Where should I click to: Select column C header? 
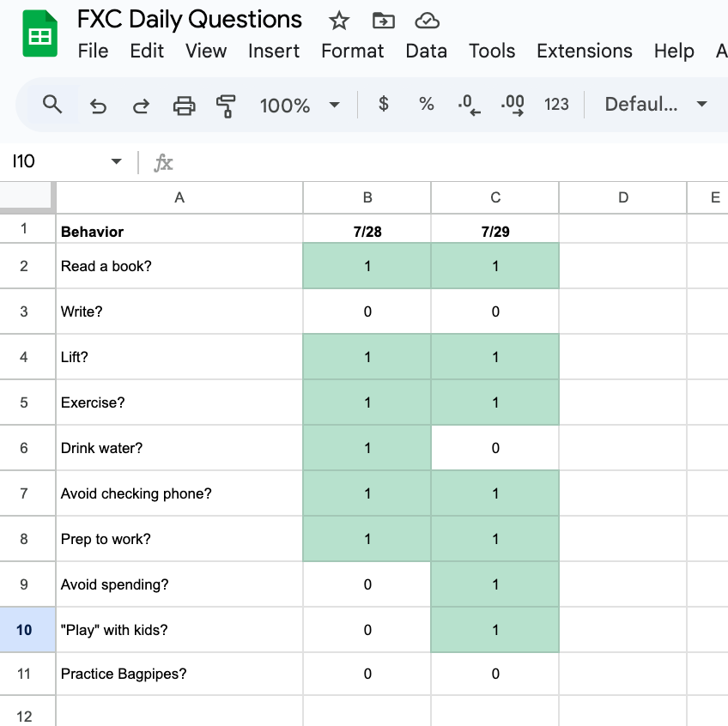click(495, 197)
